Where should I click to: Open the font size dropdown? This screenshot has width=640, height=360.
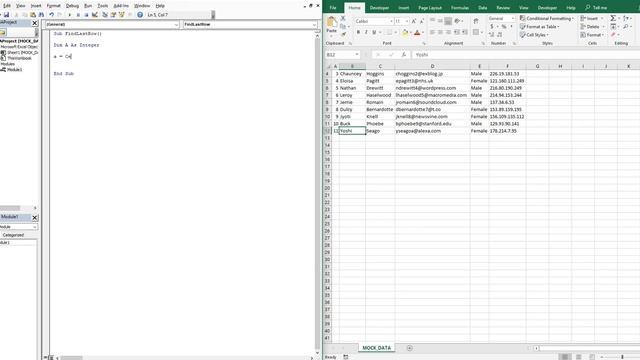pyautogui.click(x=407, y=21)
